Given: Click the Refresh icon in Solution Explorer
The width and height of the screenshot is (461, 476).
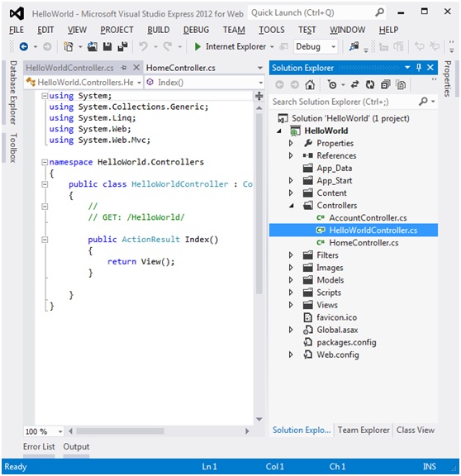Looking at the screenshot, I should click(x=370, y=84).
